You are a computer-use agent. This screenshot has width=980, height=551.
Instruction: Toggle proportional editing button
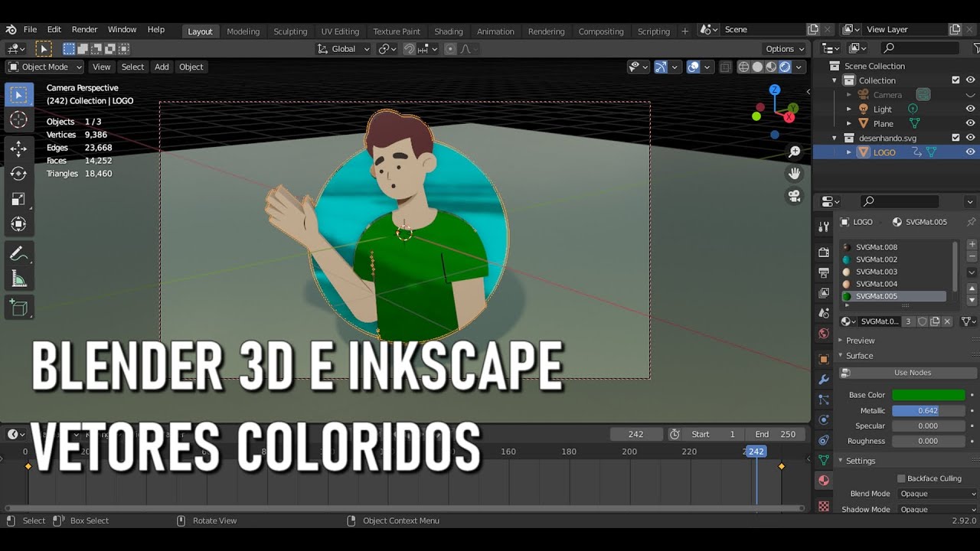click(x=450, y=49)
